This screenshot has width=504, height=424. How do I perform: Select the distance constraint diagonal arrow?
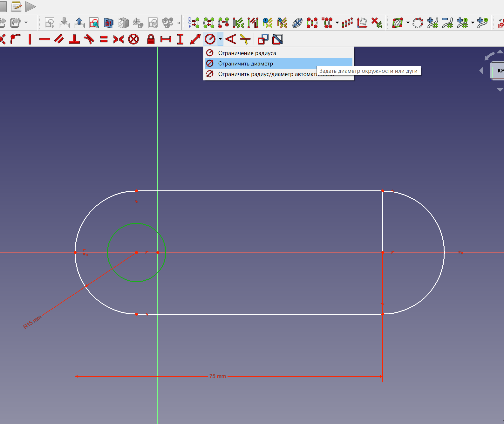(195, 39)
